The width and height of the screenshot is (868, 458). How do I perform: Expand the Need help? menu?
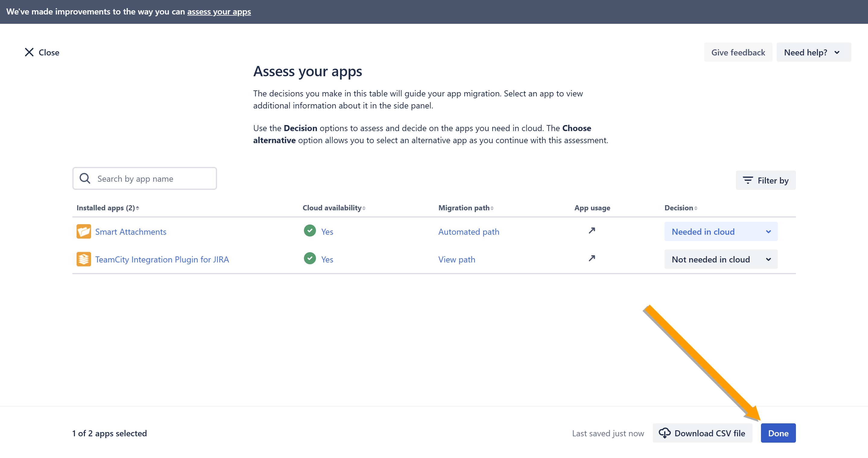(x=813, y=52)
